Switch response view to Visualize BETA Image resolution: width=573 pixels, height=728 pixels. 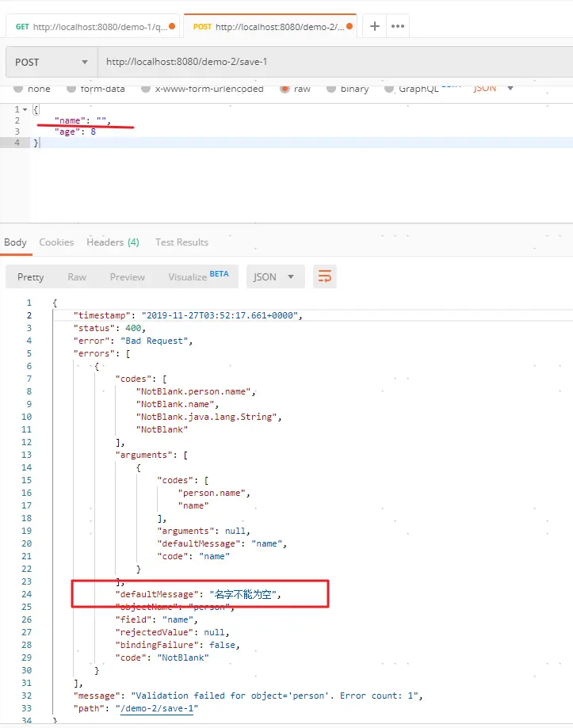pos(198,276)
